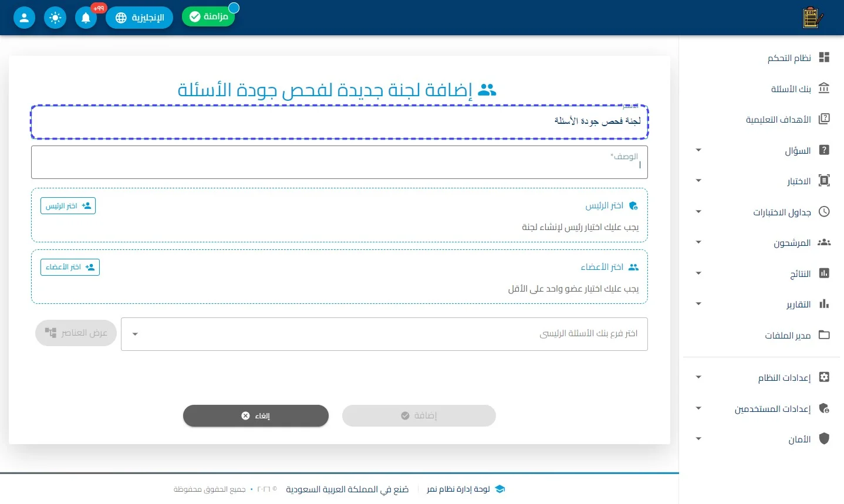Click the إضافة add button
844x504 pixels.
[419, 415]
